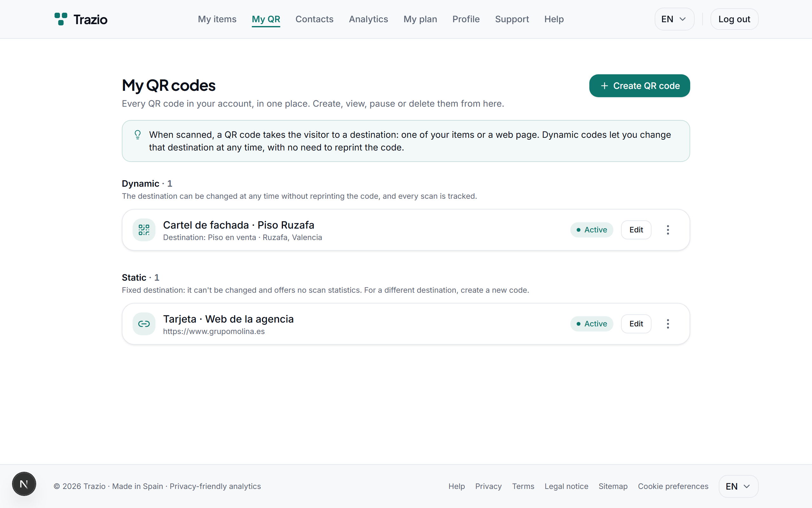Expand the footer EN language selector
The height and width of the screenshot is (508, 812).
(x=738, y=486)
